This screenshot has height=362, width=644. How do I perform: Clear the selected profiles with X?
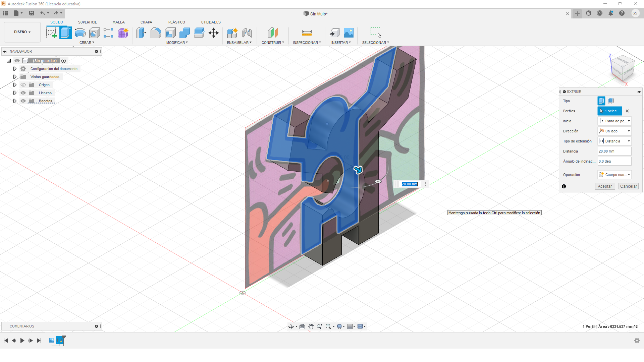pos(627,111)
